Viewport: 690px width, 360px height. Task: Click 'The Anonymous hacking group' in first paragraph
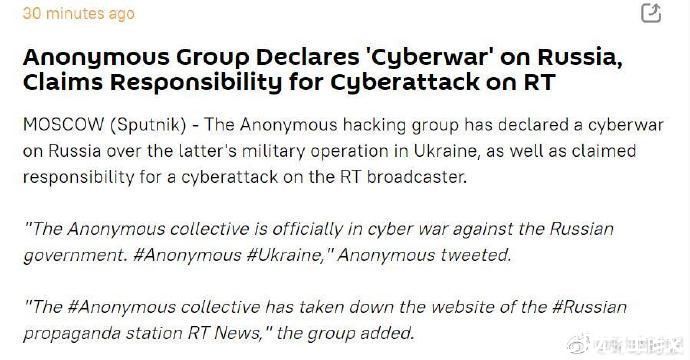tap(332, 125)
